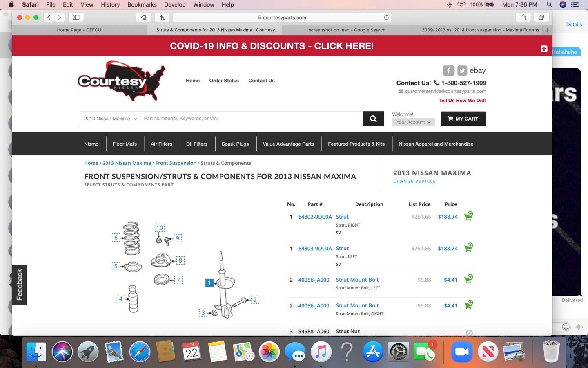Viewport: 588px width, 368px height.
Task: Toggle the Safari sidebar button
Action: 76,17
